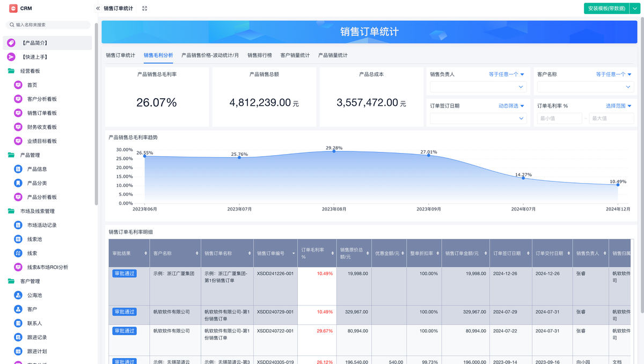Click the 快速上手 arrow icon in the sidebar
The height and width of the screenshot is (364, 644).
click(11, 57)
